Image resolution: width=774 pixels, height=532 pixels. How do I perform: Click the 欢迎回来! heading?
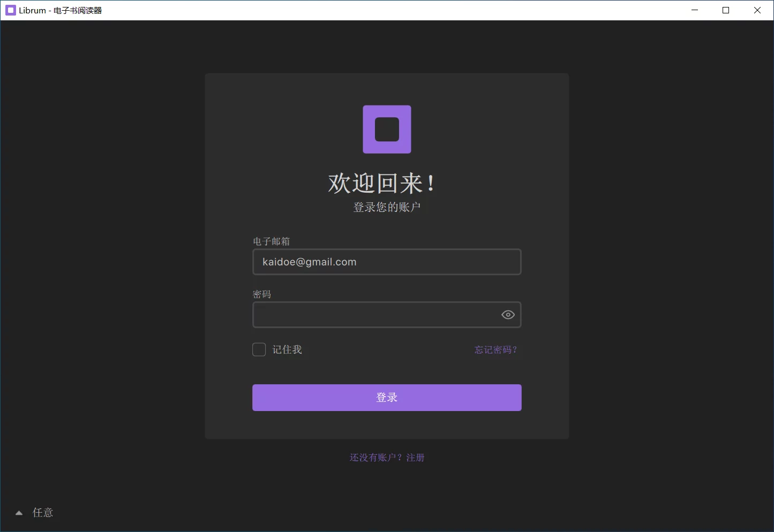(x=381, y=184)
